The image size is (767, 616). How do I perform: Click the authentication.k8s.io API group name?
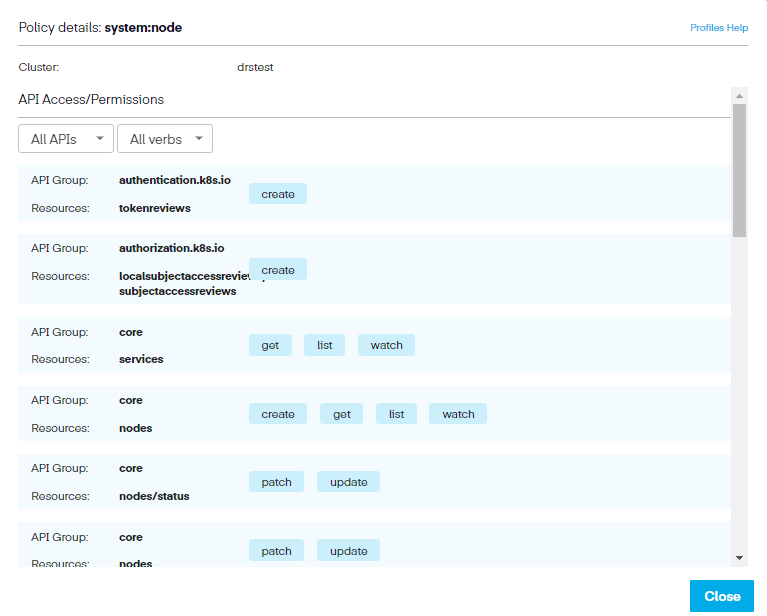tap(175, 180)
